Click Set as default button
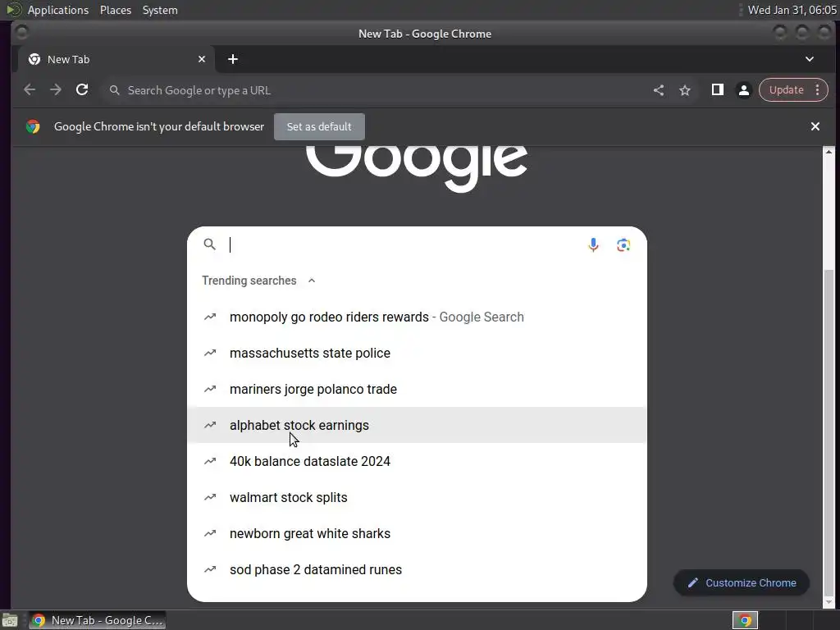The height and width of the screenshot is (630, 840). [x=319, y=126]
